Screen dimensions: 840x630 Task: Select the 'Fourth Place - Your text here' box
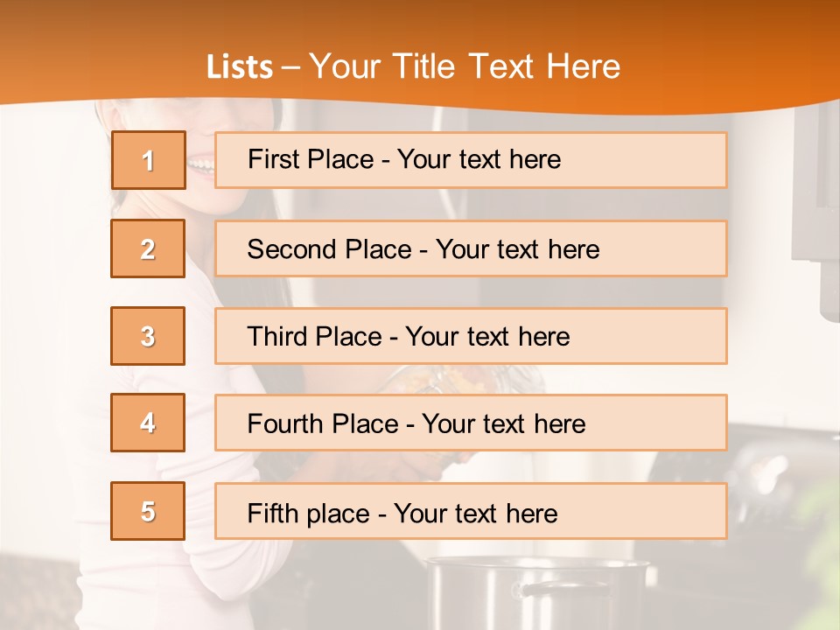tap(471, 423)
